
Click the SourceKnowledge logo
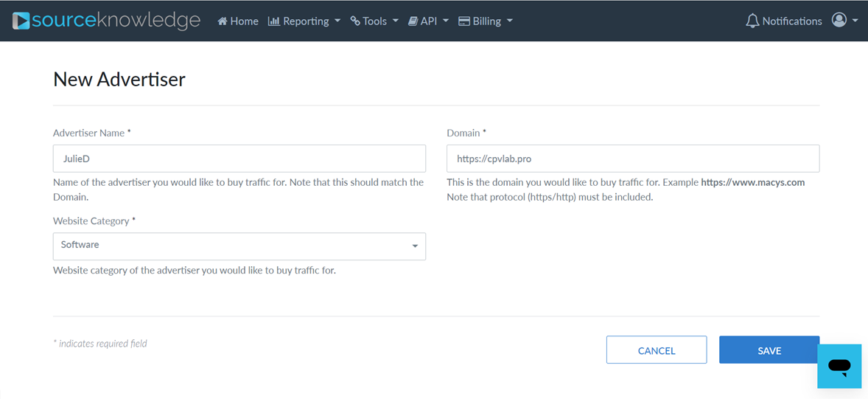(105, 21)
